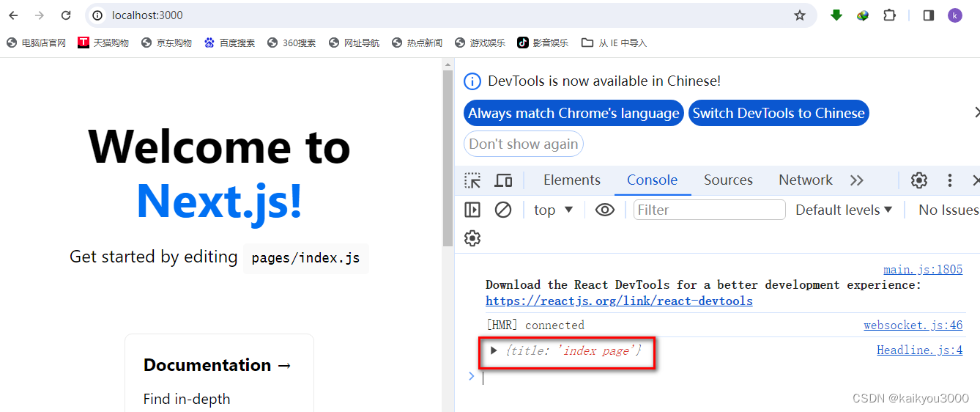Open the 从 IE 中导入 bookmarks folder
This screenshot has height=412, width=980.
point(615,43)
